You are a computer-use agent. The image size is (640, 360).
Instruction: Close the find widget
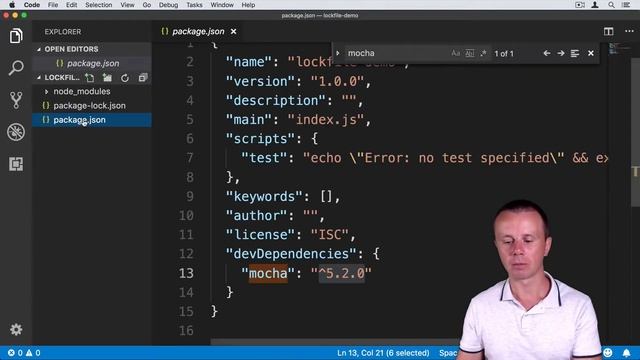(591, 53)
